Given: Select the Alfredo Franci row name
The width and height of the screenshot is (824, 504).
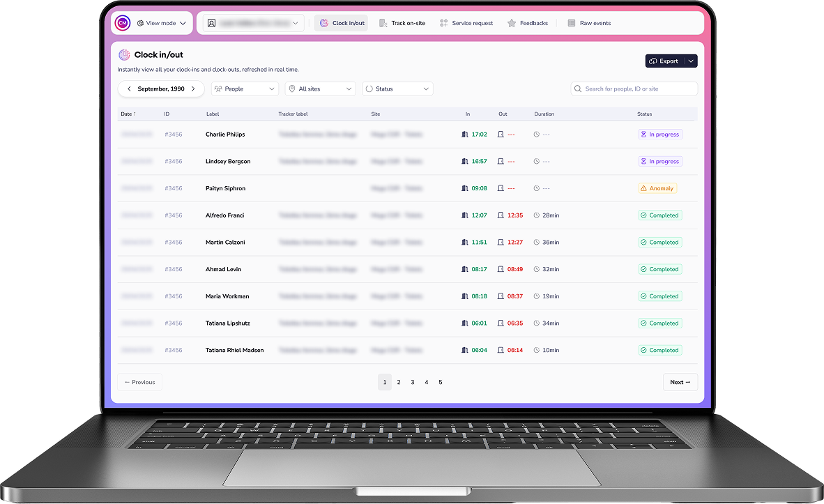Looking at the screenshot, I should (224, 215).
